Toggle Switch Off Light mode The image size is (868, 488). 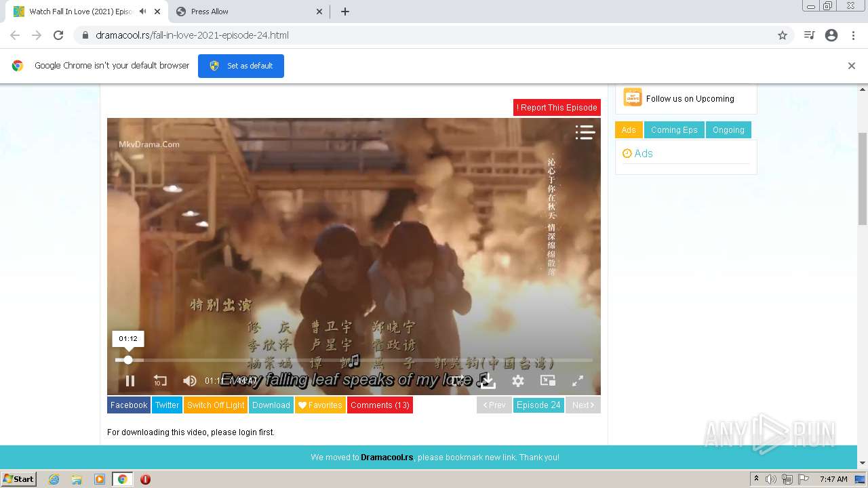(x=216, y=405)
